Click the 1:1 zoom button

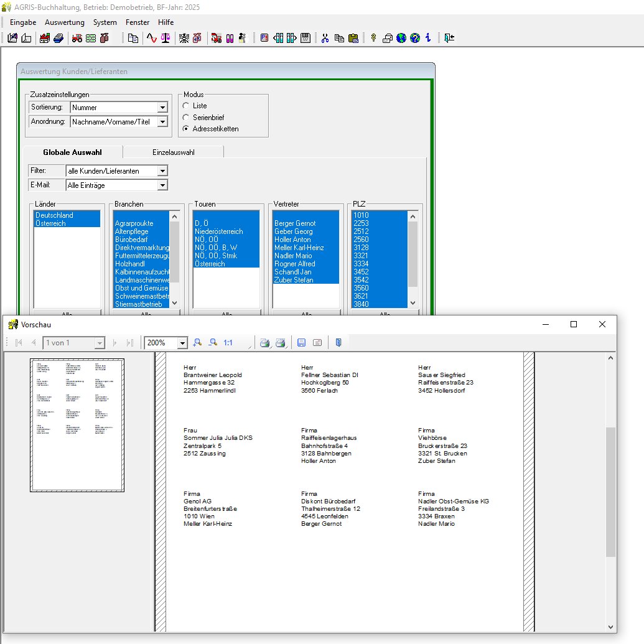click(x=228, y=343)
